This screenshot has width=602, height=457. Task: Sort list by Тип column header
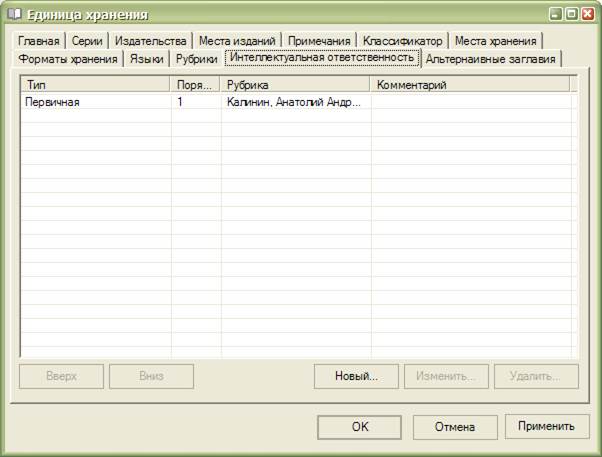pyautogui.click(x=95, y=85)
